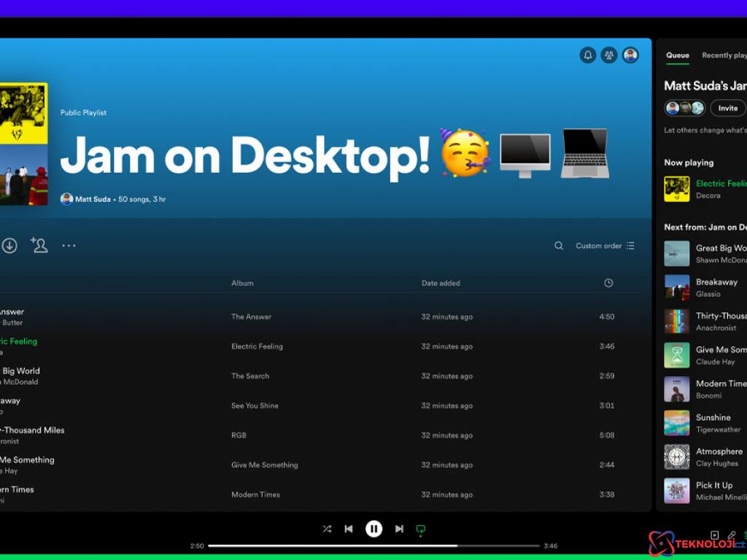Screen dimensions: 747x560
Task: Click the elapsed time 2:50 label
Action: pyautogui.click(x=197, y=545)
